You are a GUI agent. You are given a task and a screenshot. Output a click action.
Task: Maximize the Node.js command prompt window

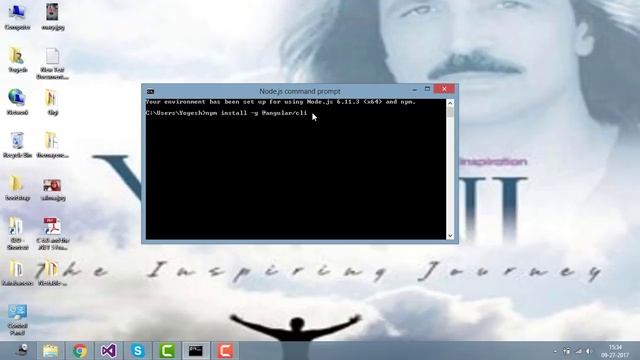427,89
